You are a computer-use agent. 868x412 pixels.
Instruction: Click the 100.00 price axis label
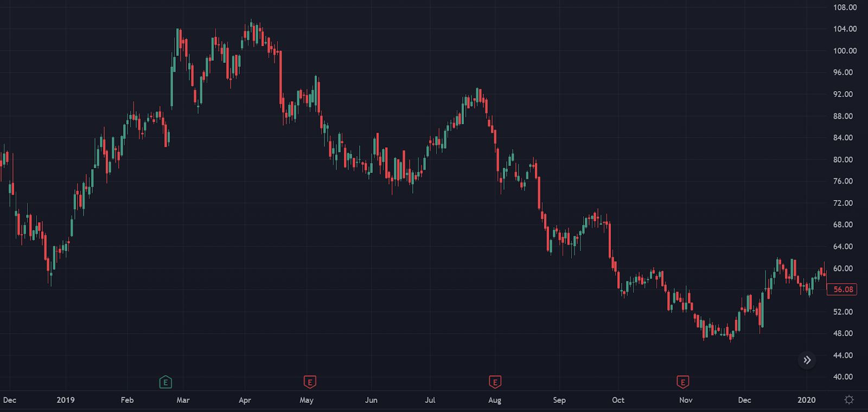coord(845,50)
